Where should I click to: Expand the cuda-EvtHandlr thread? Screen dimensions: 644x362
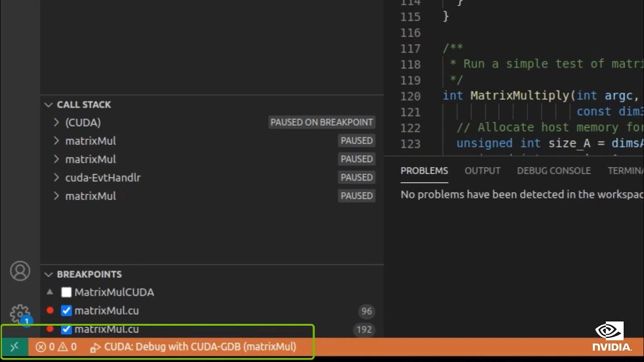click(56, 177)
